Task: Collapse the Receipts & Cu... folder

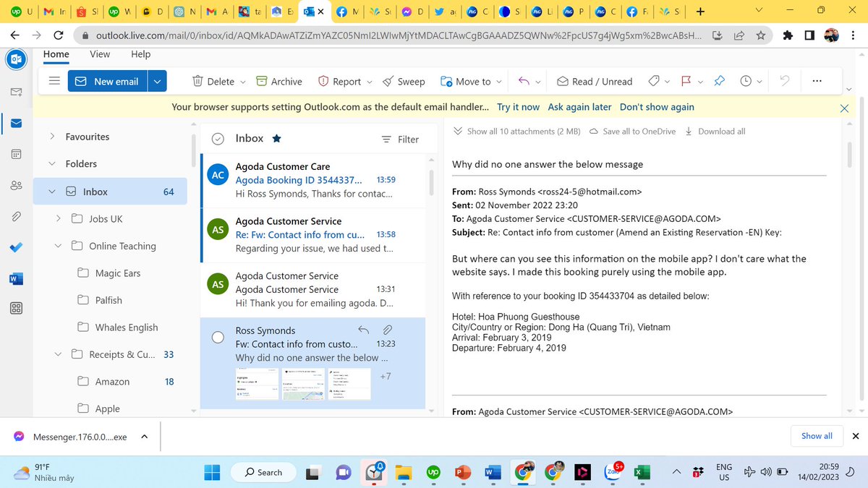Action: point(59,354)
